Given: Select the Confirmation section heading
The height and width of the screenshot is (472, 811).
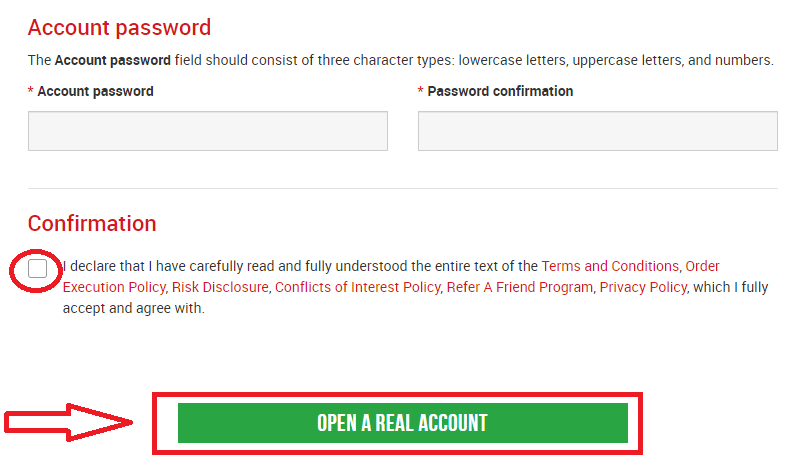Looking at the screenshot, I should (92, 223).
